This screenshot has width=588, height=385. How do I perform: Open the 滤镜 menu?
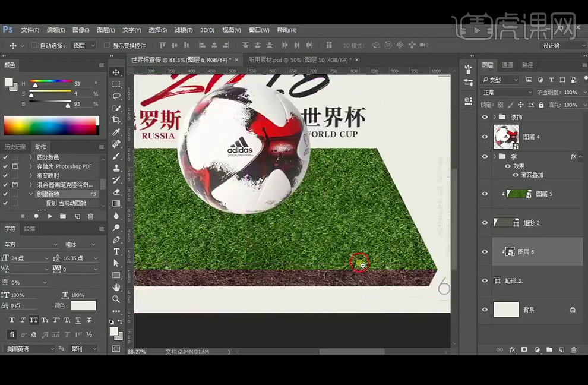(x=183, y=30)
